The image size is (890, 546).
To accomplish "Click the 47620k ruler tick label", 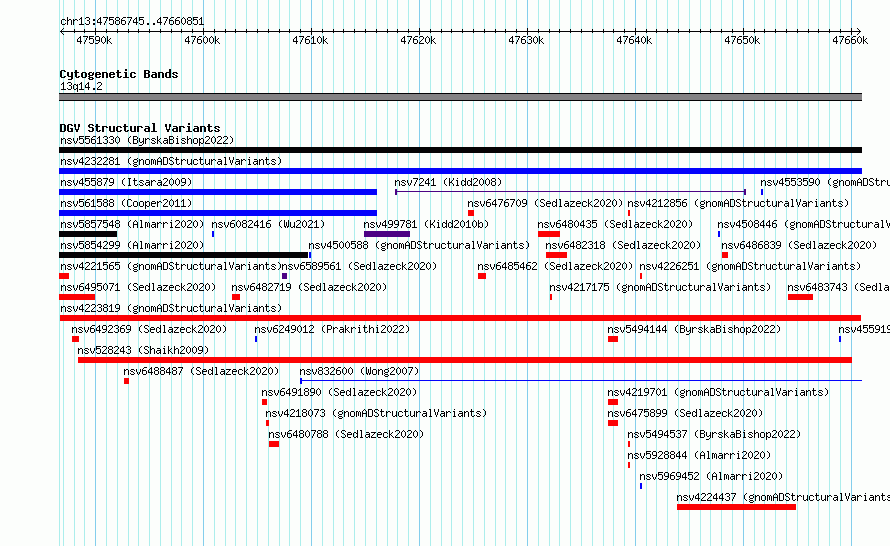I will click(418, 40).
